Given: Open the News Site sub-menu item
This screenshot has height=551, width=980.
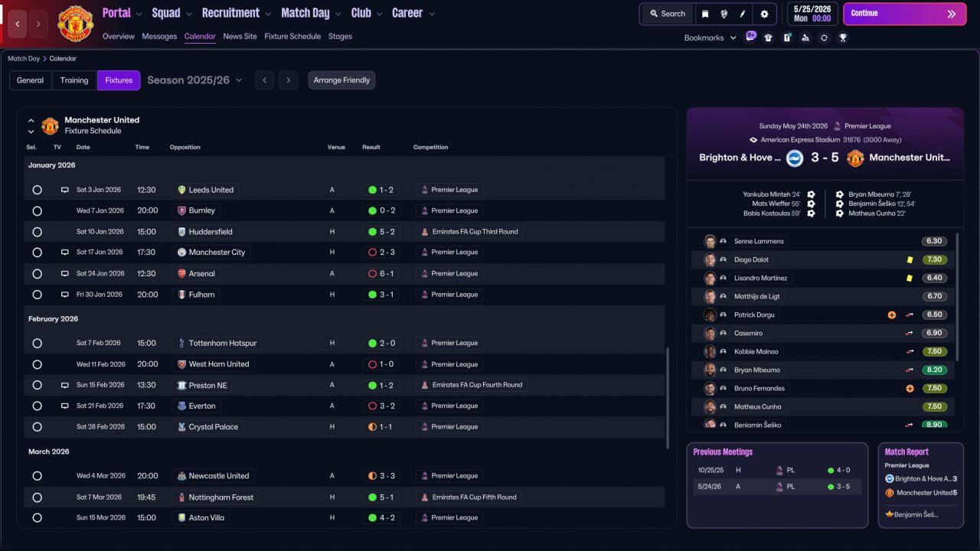Looking at the screenshot, I should tap(240, 37).
